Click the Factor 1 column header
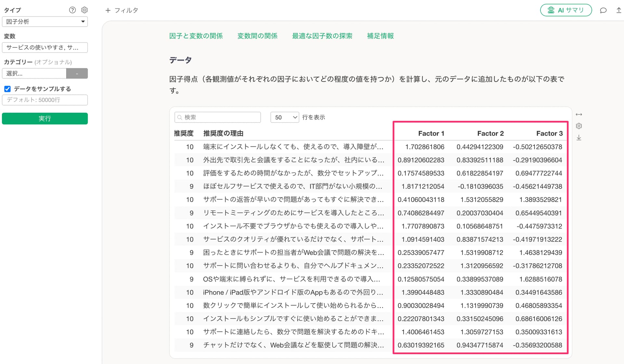 (431, 133)
